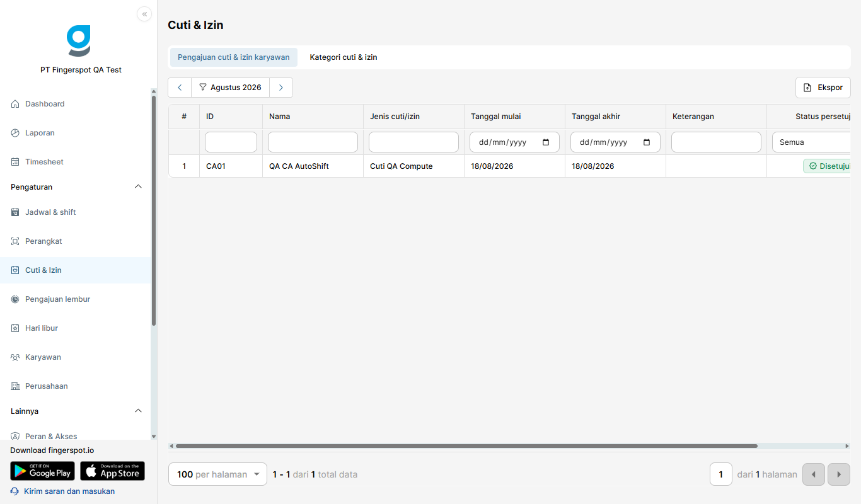Open the Status persetujuan Semua dropdown
The height and width of the screenshot is (504, 861).
pyautogui.click(x=812, y=142)
